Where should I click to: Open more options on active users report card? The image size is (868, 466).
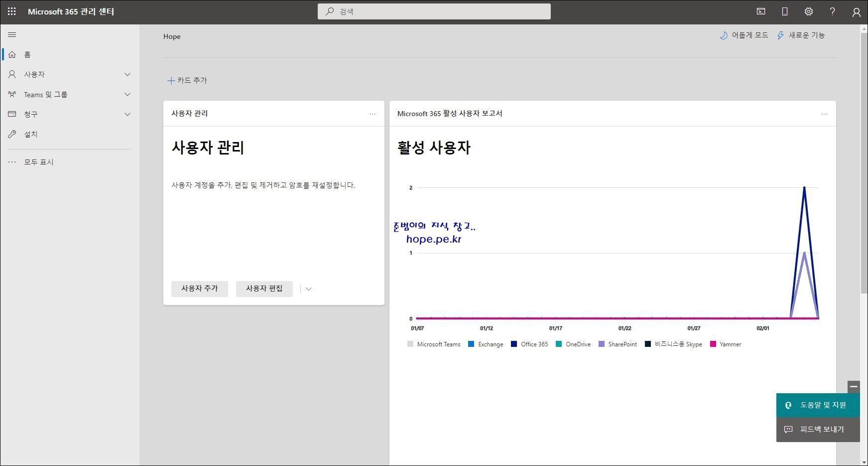pos(824,114)
